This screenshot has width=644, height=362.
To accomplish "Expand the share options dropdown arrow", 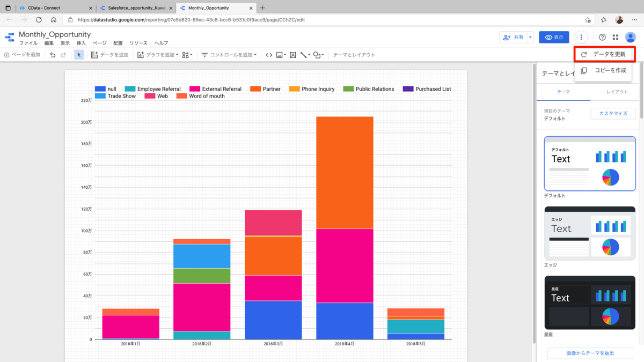I will pyautogui.click(x=530, y=37).
